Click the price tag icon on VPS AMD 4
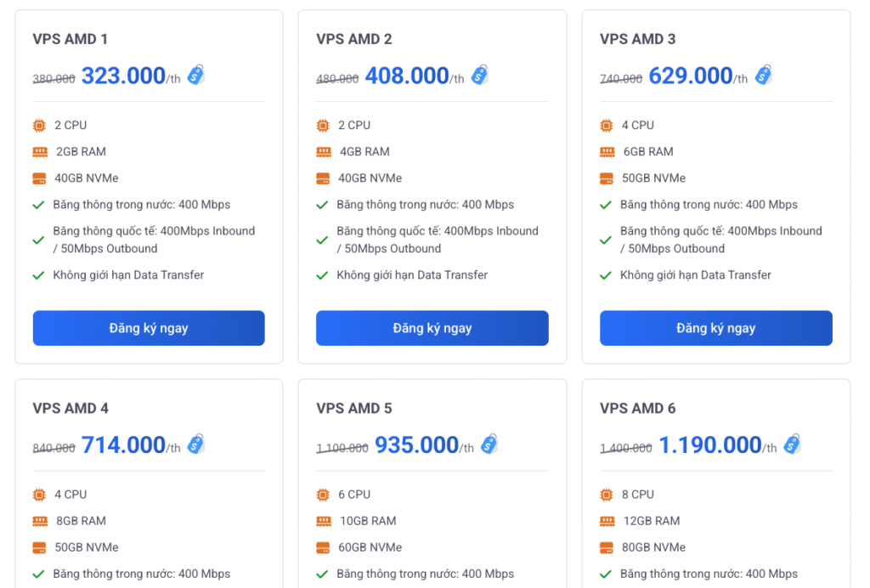The width and height of the screenshot is (870, 588). pyautogui.click(x=196, y=444)
